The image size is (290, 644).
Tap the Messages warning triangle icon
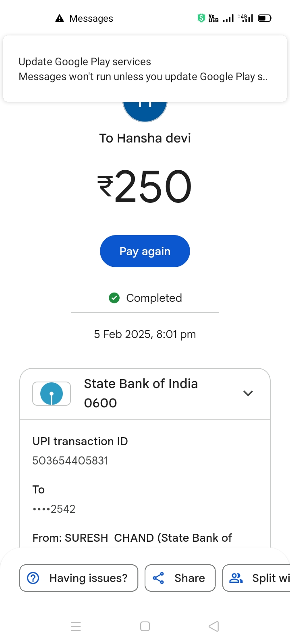(60, 18)
